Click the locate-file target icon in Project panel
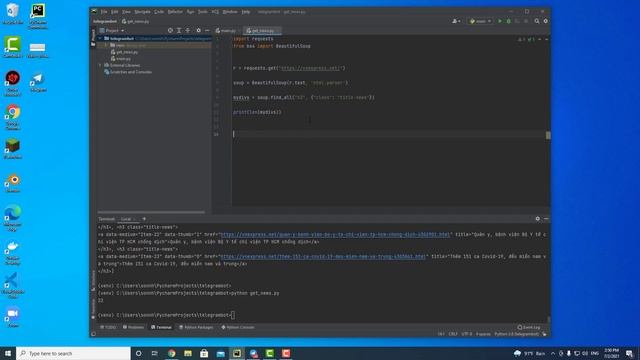 coord(170,31)
